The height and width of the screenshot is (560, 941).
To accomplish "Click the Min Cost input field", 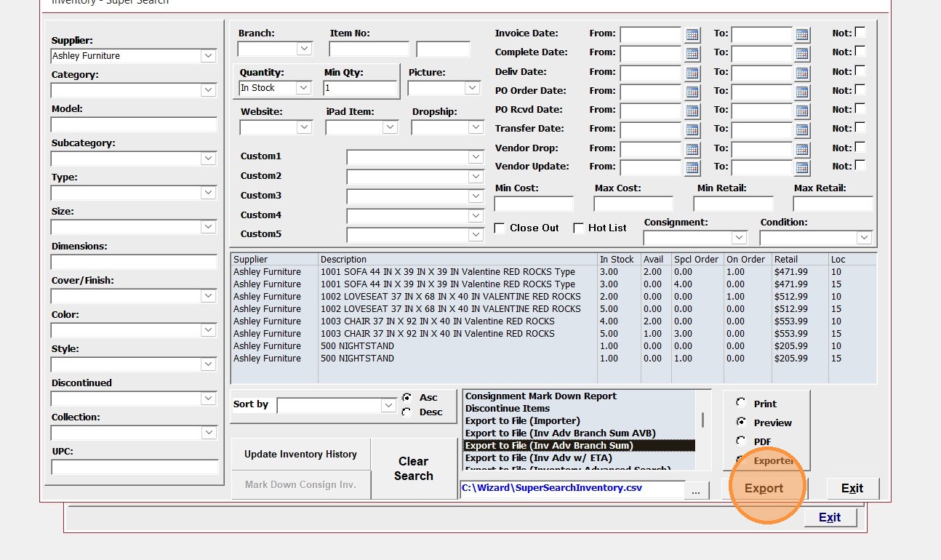I will click(534, 204).
